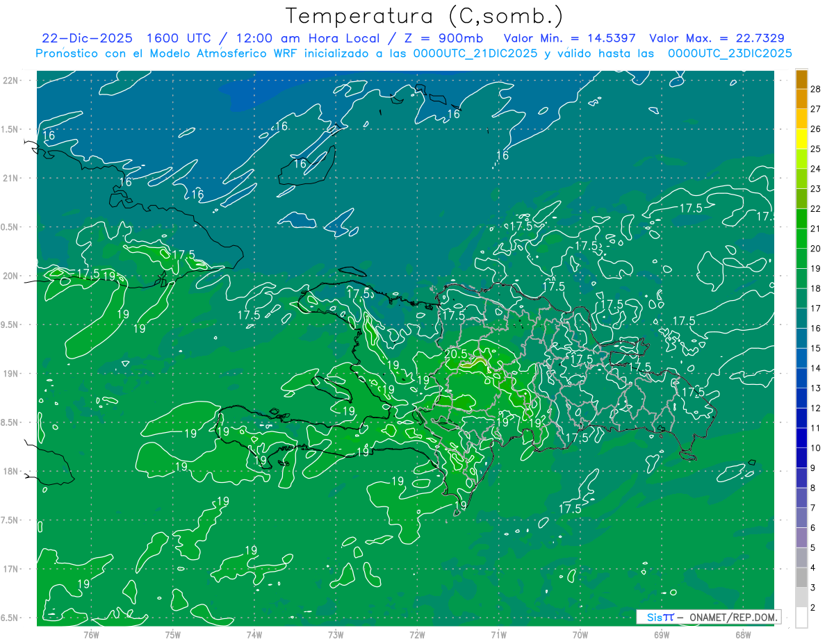Screen dimensions: 834x644
Task: Click the "70W" longitude axis label
Action: pos(580,634)
